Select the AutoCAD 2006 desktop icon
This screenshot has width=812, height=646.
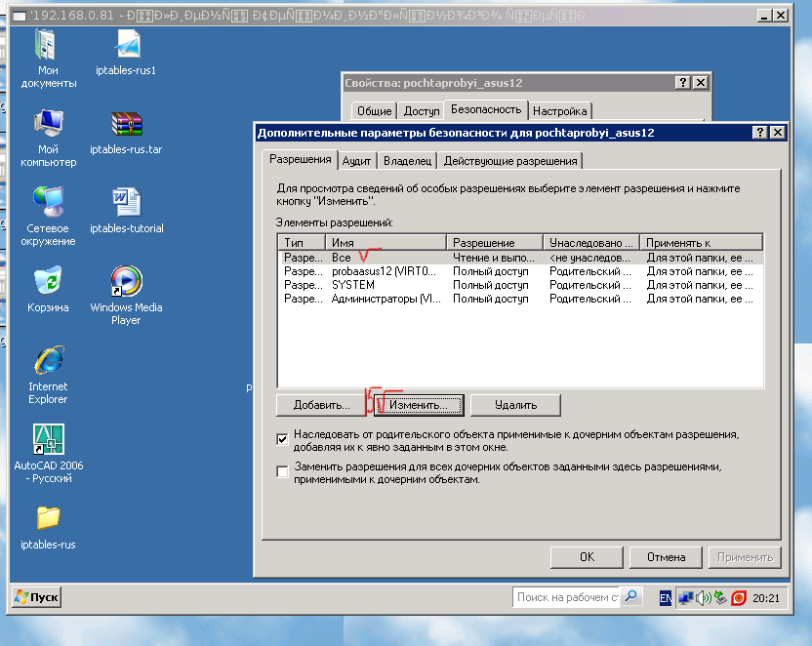click(x=48, y=440)
